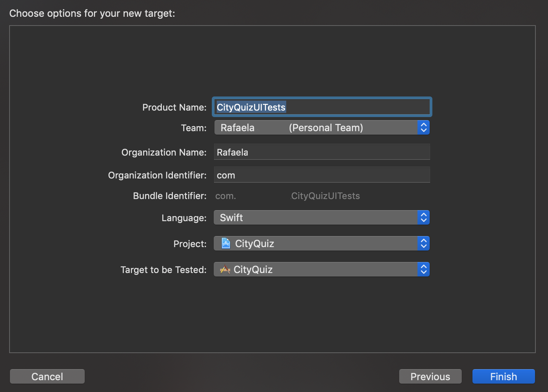Click the Organization Name field
Screen dimensions: 548x392
[322, 152]
